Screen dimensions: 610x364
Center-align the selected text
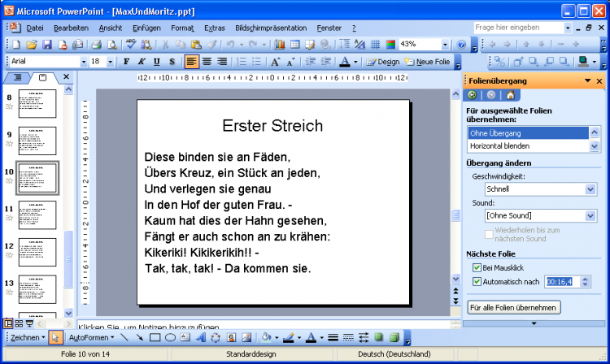coord(207,62)
